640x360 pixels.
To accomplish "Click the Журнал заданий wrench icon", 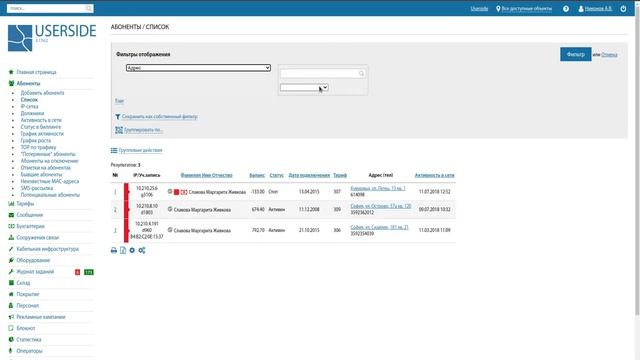I will click(x=11, y=271).
